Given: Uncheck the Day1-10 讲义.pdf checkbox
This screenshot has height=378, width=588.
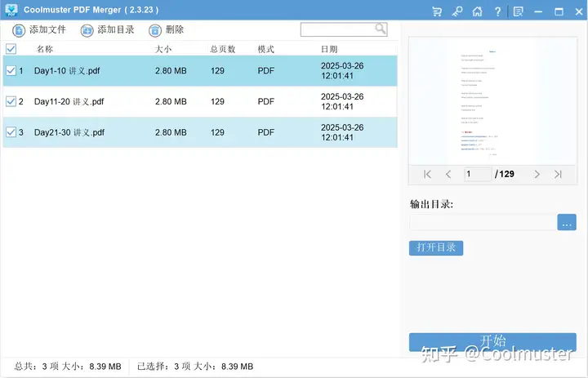Looking at the screenshot, I should click(11, 70).
